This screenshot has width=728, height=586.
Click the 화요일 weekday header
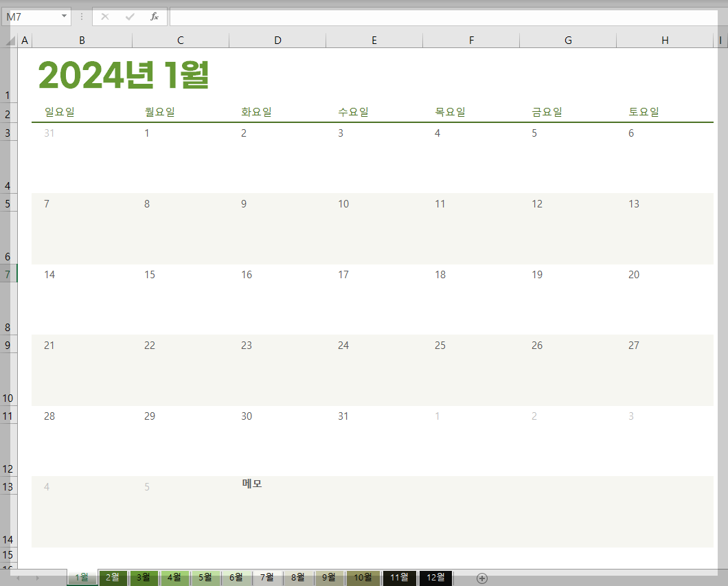point(257,112)
